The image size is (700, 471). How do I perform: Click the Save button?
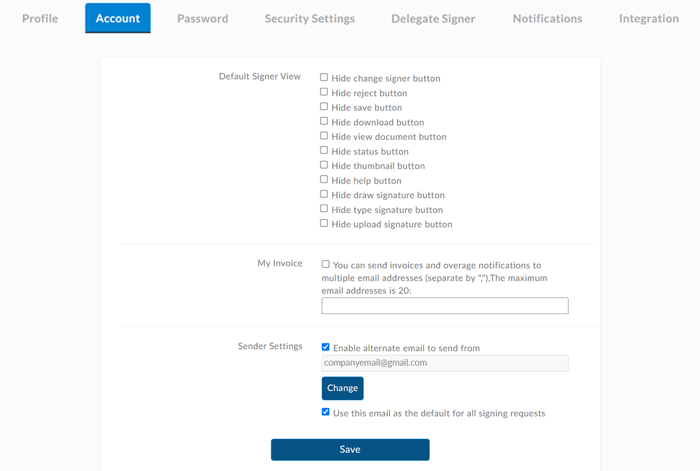(350, 450)
